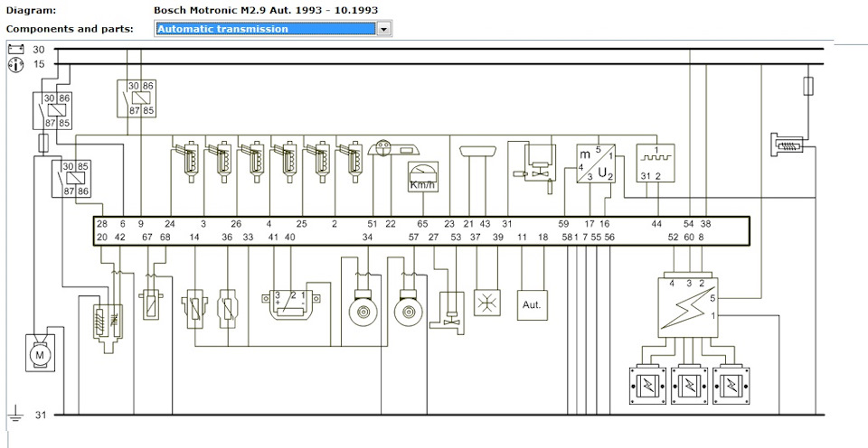The image size is (868, 448).
Task: Click the Automatic transmission combo box field
Action: (264, 29)
